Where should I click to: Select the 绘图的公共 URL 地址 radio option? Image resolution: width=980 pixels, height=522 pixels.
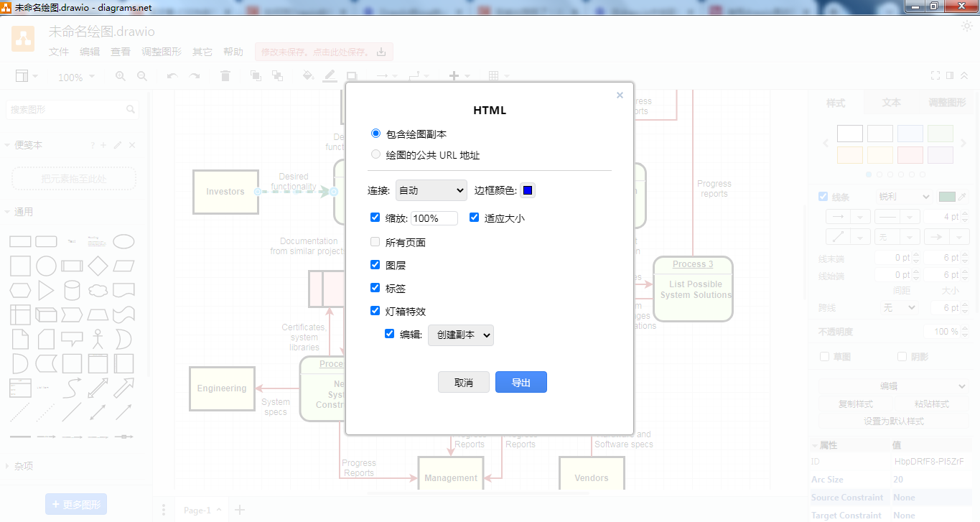coord(375,154)
